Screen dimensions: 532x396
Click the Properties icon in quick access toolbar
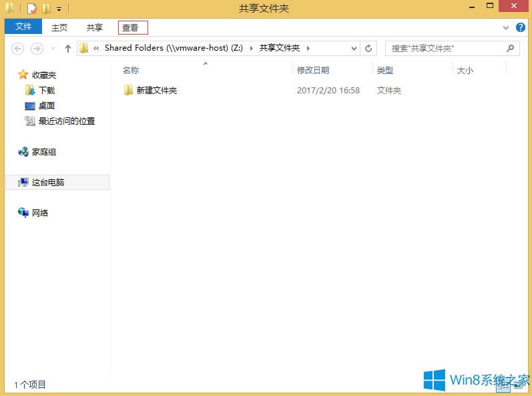[31, 9]
